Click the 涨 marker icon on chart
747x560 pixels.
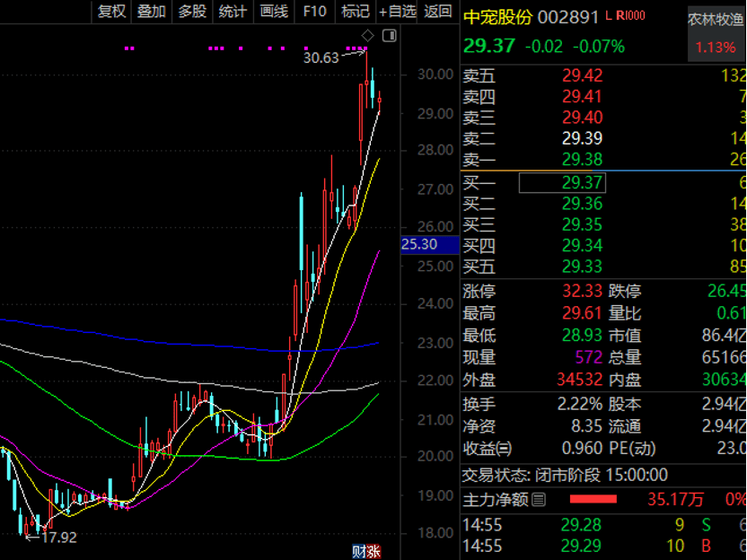point(371,551)
